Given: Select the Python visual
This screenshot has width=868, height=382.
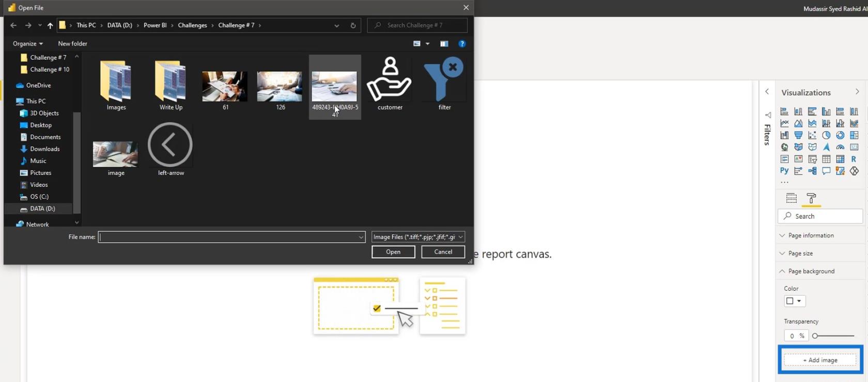Looking at the screenshot, I should coord(784,171).
